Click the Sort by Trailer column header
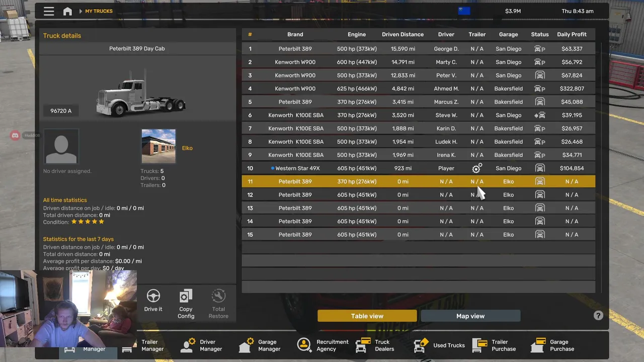Image resolution: width=644 pixels, height=362 pixels. (477, 35)
